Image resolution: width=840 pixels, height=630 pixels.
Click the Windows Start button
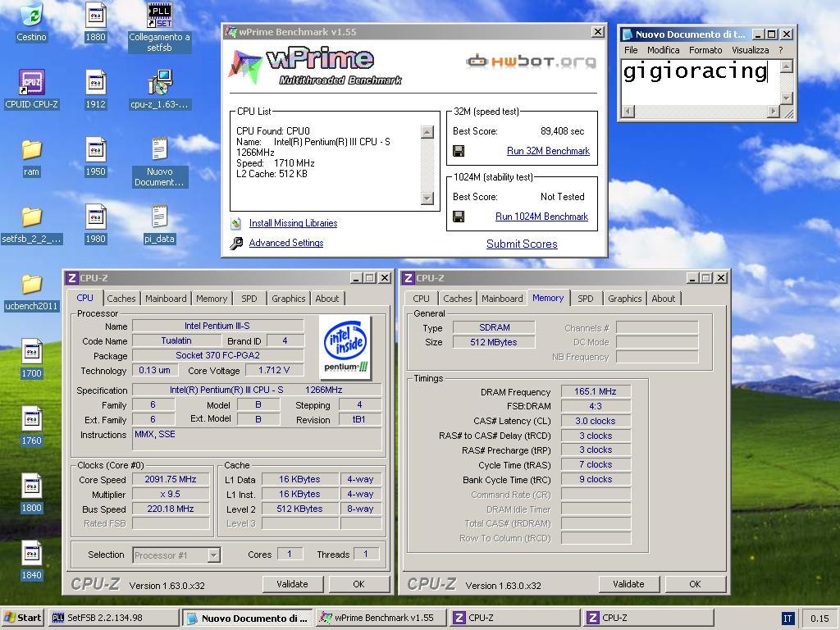[x=23, y=618]
